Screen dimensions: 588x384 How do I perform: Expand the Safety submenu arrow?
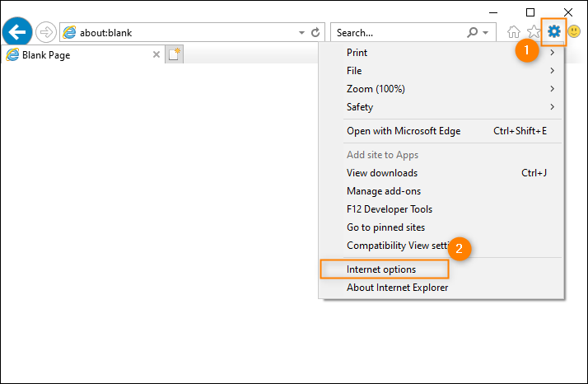(552, 107)
